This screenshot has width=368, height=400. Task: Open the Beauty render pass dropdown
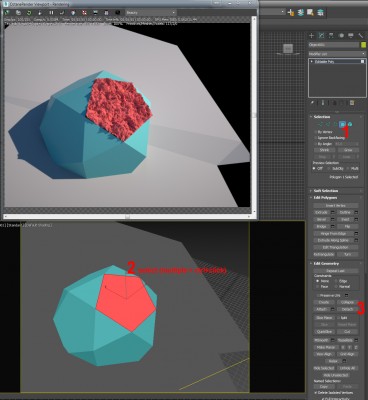[x=151, y=13]
